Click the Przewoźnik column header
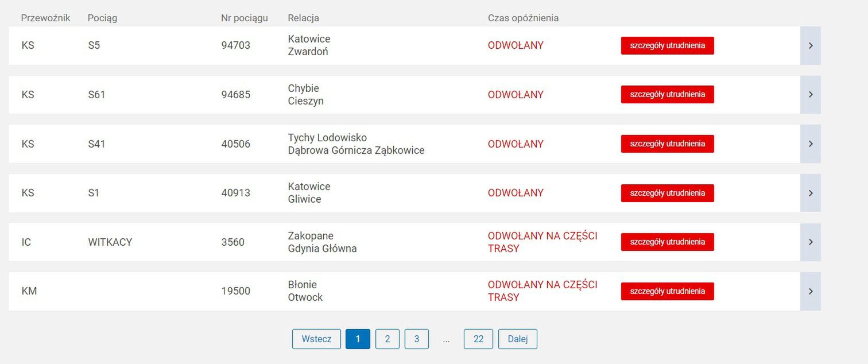The height and width of the screenshot is (364, 868). click(x=46, y=18)
